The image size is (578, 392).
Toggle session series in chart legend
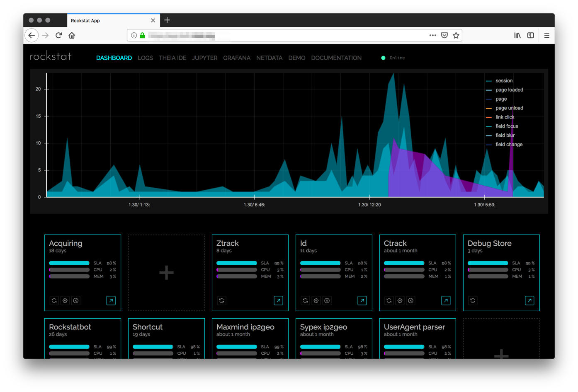pos(499,81)
